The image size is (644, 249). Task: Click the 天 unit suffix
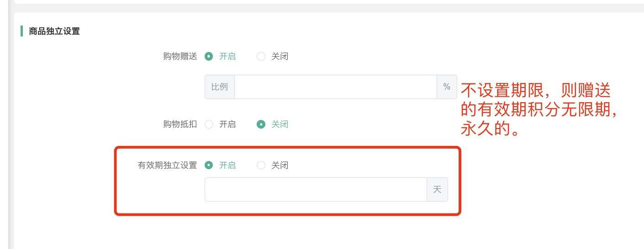(437, 189)
